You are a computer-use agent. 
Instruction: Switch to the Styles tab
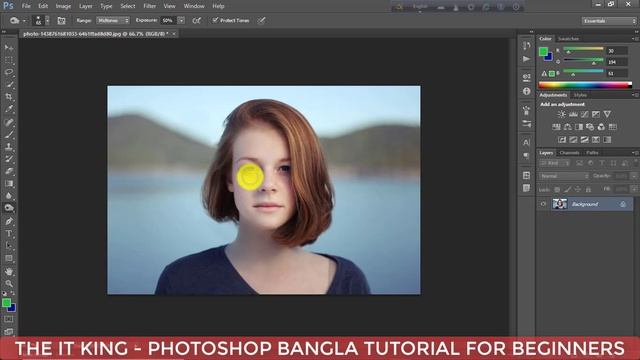point(580,95)
